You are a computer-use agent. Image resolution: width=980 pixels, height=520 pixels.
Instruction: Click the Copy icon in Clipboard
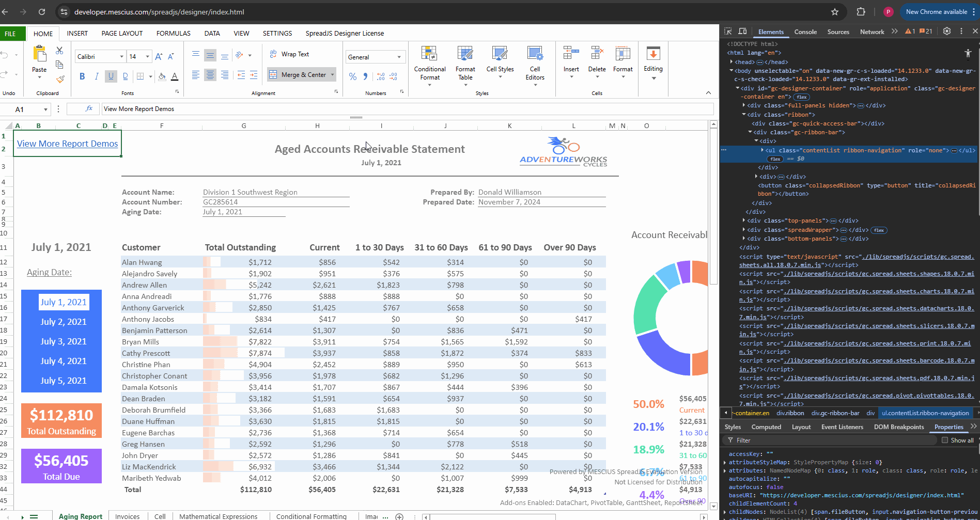[x=59, y=65]
